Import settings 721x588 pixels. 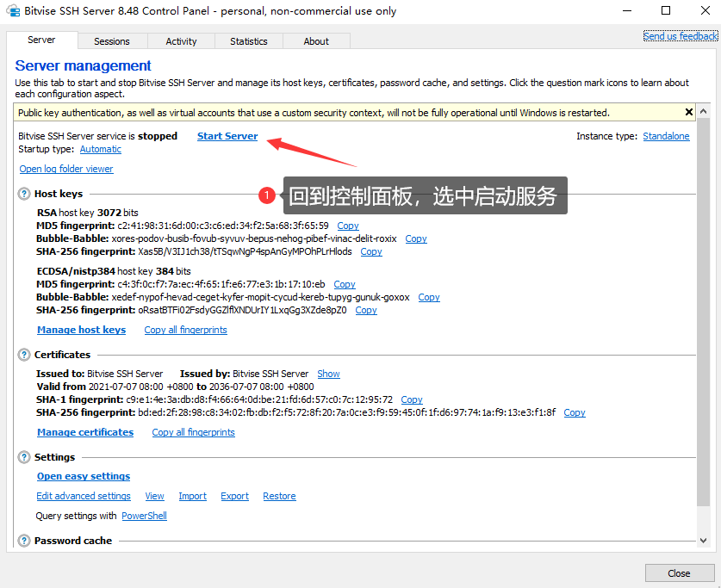click(x=192, y=496)
